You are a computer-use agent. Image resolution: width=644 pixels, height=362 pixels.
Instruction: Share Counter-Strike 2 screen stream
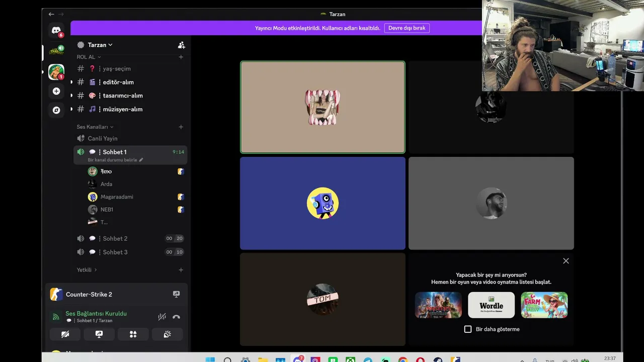pos(176,294)
